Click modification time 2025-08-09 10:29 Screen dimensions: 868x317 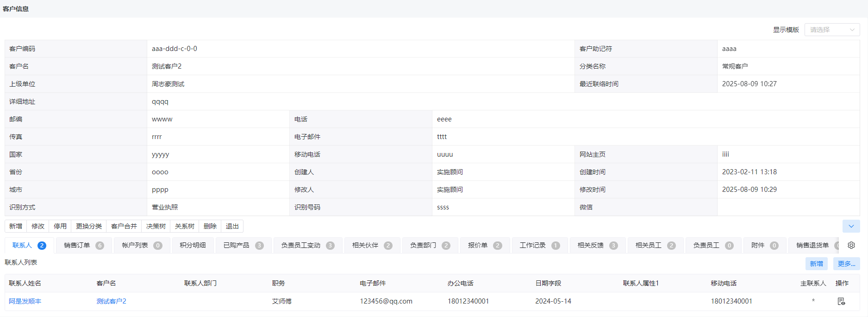749,190
